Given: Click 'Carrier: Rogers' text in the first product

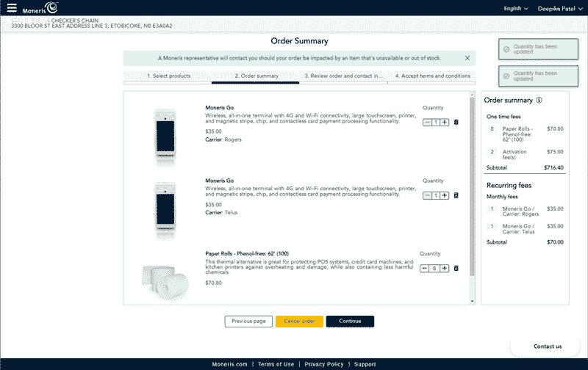Looking at the screenshot, I should point(223,139).
